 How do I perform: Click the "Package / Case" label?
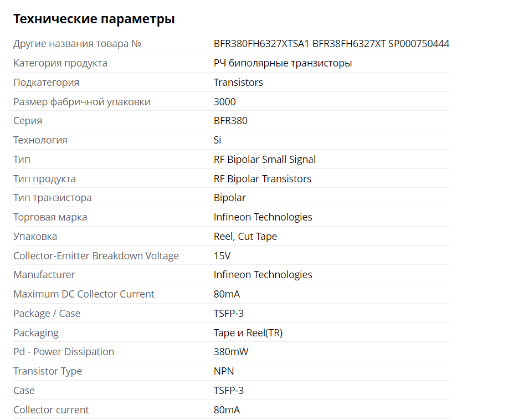pyautogui.click(x=47, y=314)
